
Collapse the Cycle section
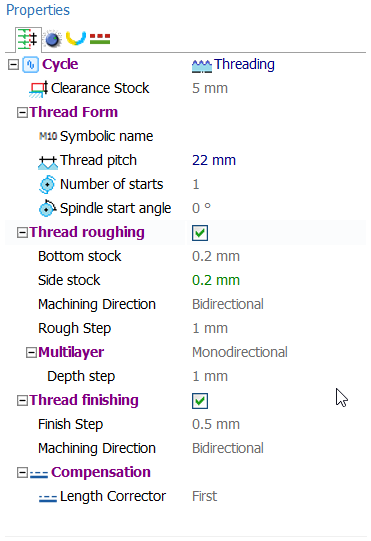click(13, 65)
